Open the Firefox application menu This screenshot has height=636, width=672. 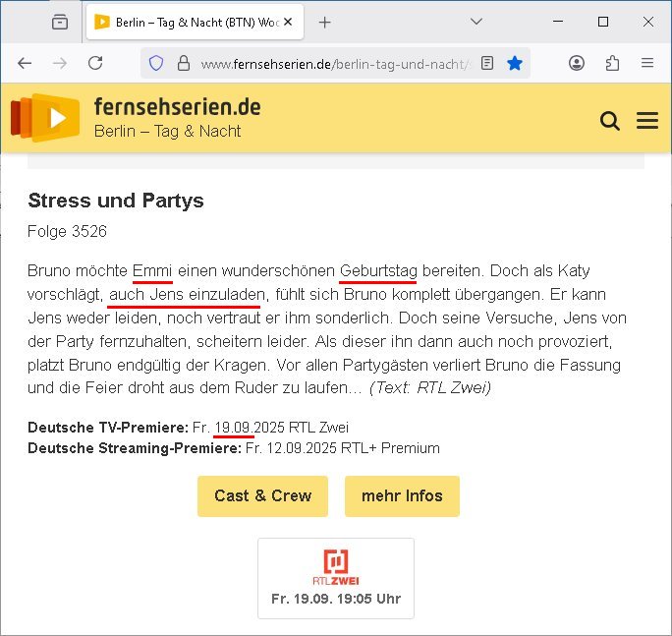[647, 63]
